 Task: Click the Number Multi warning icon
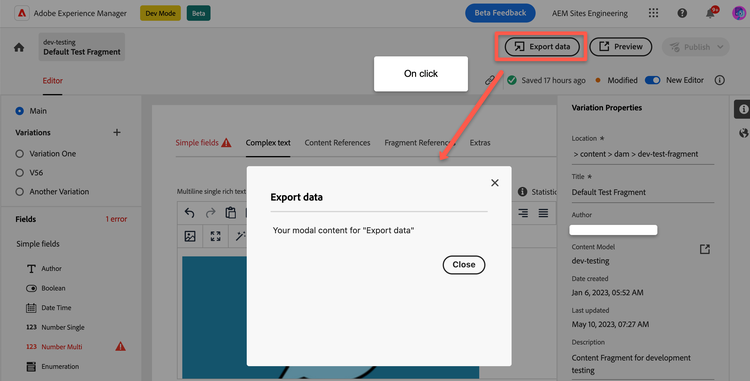pyautogui.click(x=121, y=346)
